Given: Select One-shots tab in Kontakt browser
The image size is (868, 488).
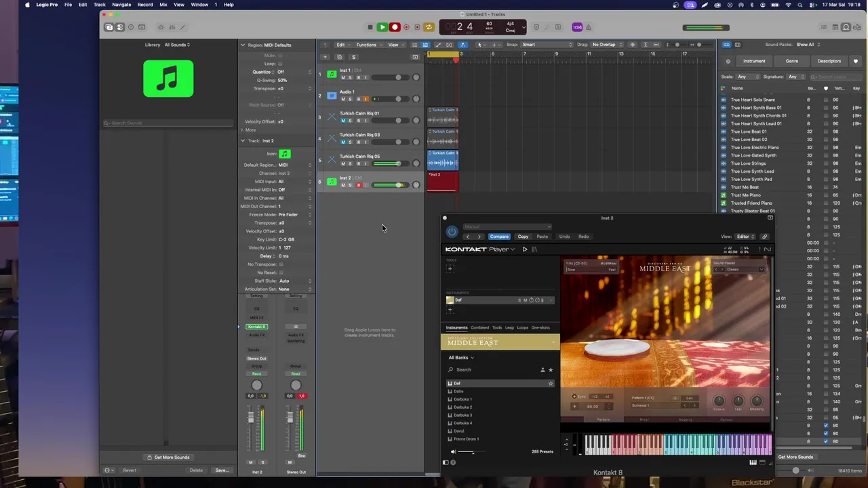Looking at the screenshot, I should pyautogui.click(x=540, y=327).
